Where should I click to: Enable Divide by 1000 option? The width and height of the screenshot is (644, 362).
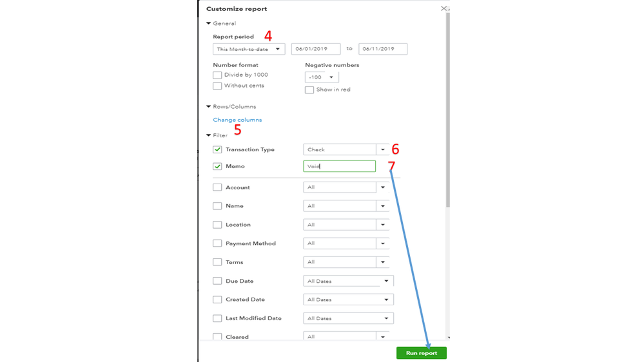(x=217, y=75)
